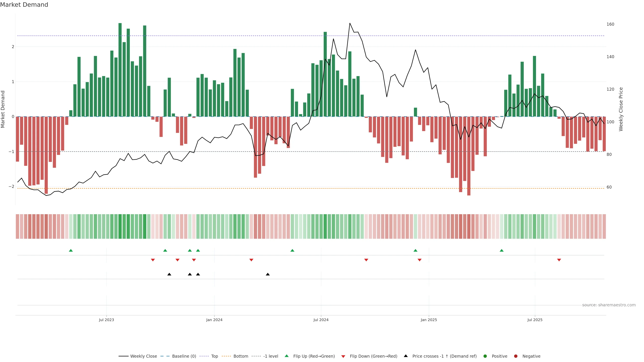Click the Market Demand chart title

[x=24, y=5]
